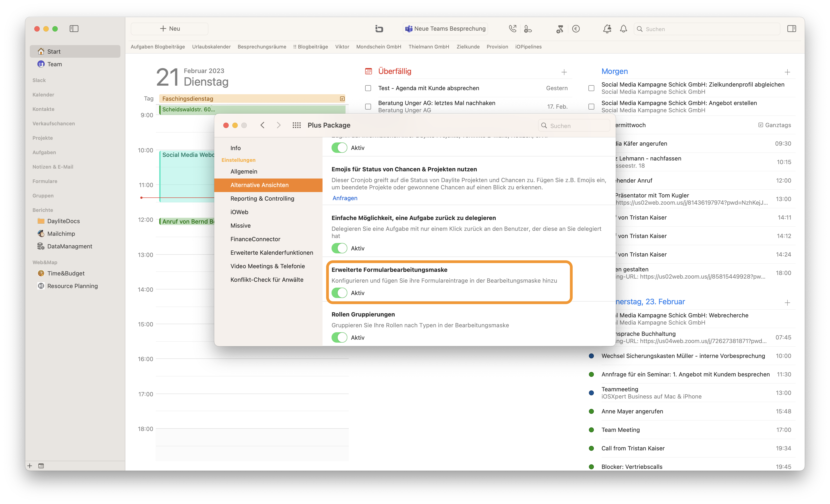
Task: Add an item with the plus beside 23. Februar
Action: 787,303
